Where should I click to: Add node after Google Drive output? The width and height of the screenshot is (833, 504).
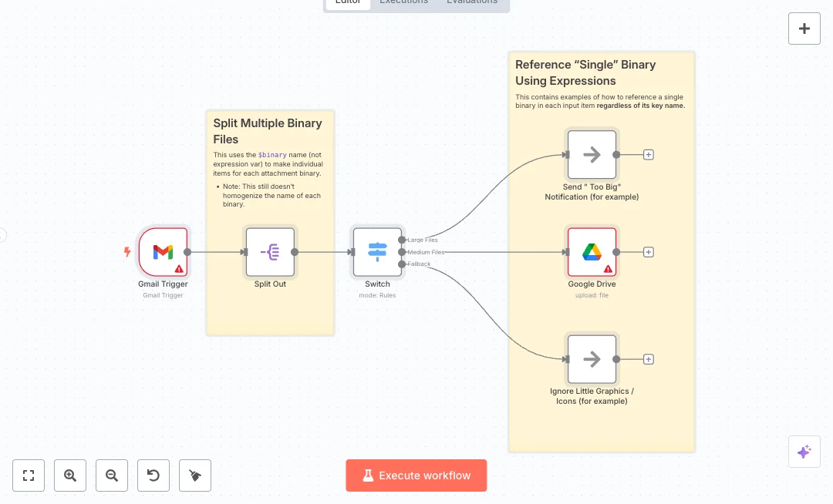point(649,252)
